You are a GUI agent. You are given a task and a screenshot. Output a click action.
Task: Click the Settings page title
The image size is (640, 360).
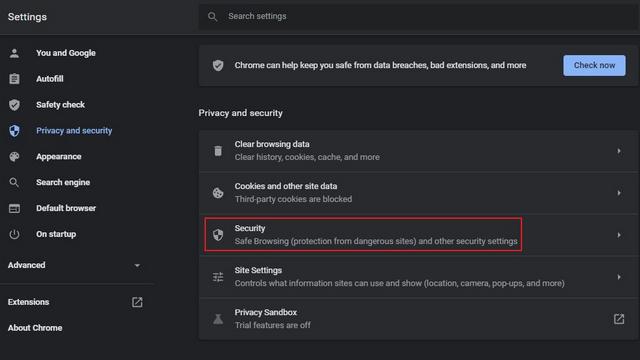(27, 17)
